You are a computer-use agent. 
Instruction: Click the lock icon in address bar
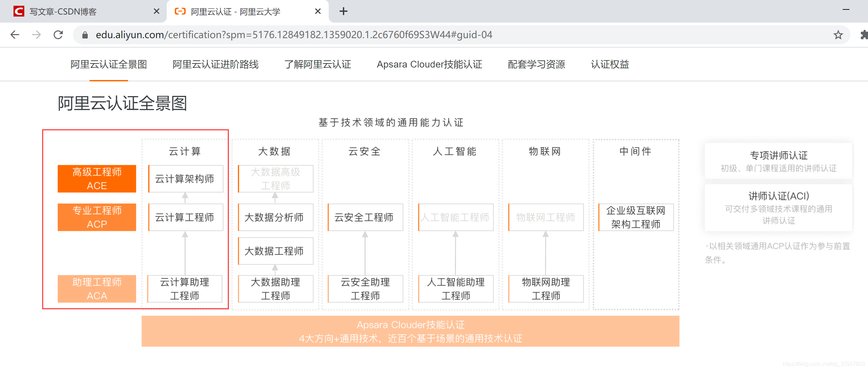point(85,35)
